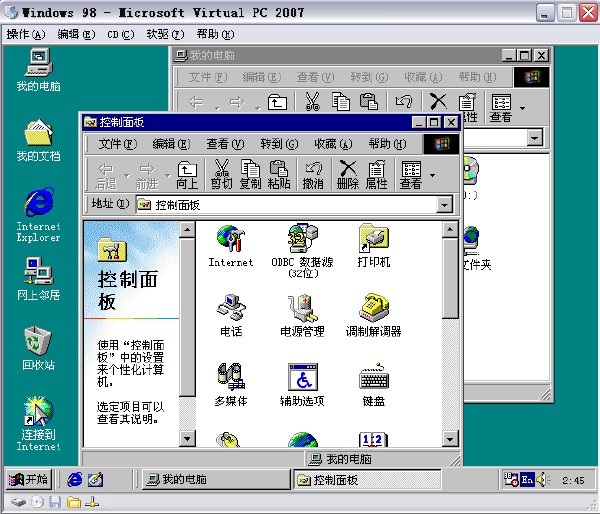Click the shared folder icon in Virtual PC status bar
The image size is (600, 514).
[x=74, y=502]
